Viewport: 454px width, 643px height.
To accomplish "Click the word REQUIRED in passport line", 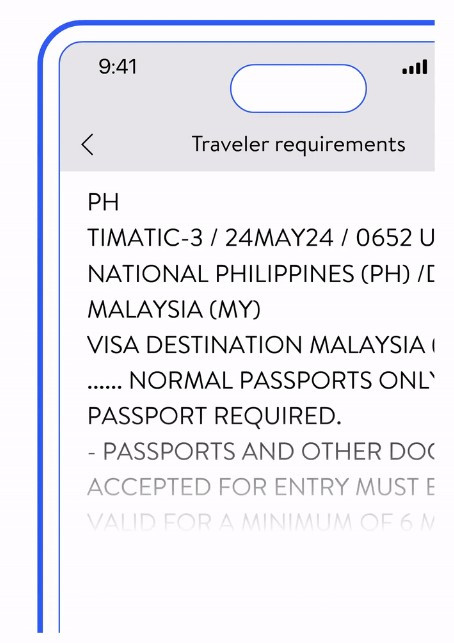I will pos(278,416).
